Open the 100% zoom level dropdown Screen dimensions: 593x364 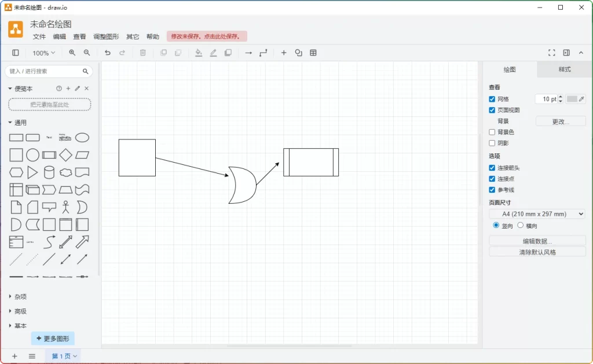[43, 53]
